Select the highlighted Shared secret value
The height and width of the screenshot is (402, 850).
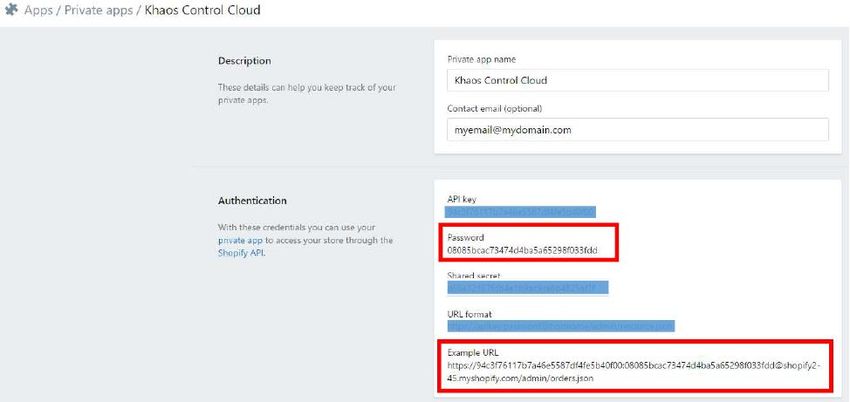[527, 288]
